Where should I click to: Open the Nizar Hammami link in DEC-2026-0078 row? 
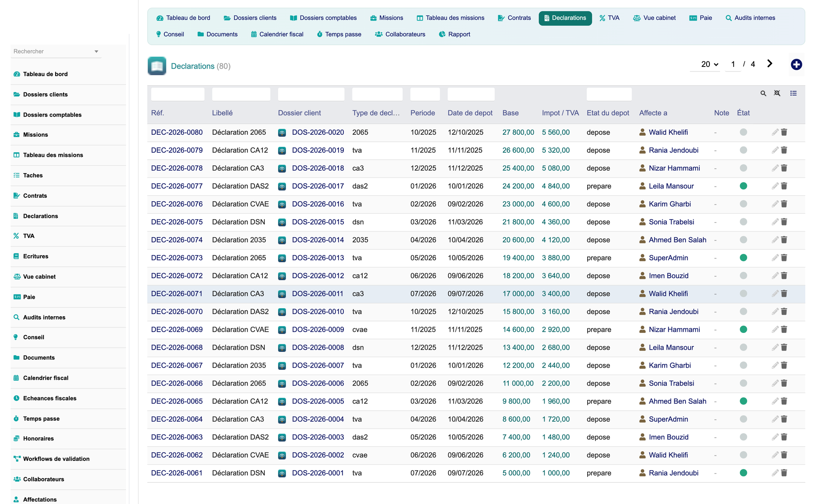[x=674, y=168]
